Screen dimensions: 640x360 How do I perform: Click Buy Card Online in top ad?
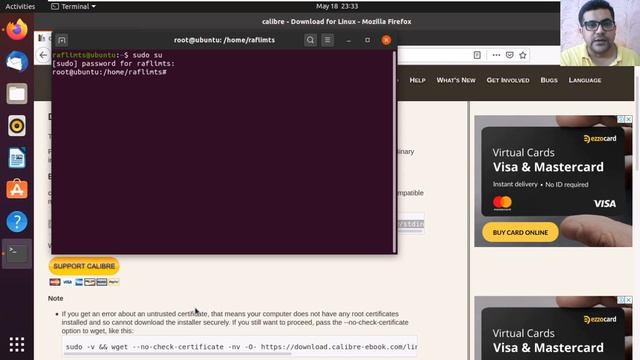[520, 232]
